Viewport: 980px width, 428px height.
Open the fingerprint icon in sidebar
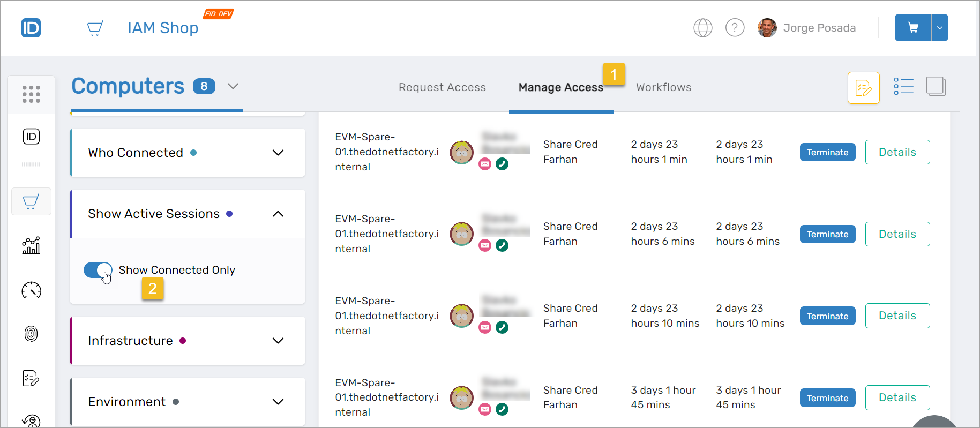31,334
